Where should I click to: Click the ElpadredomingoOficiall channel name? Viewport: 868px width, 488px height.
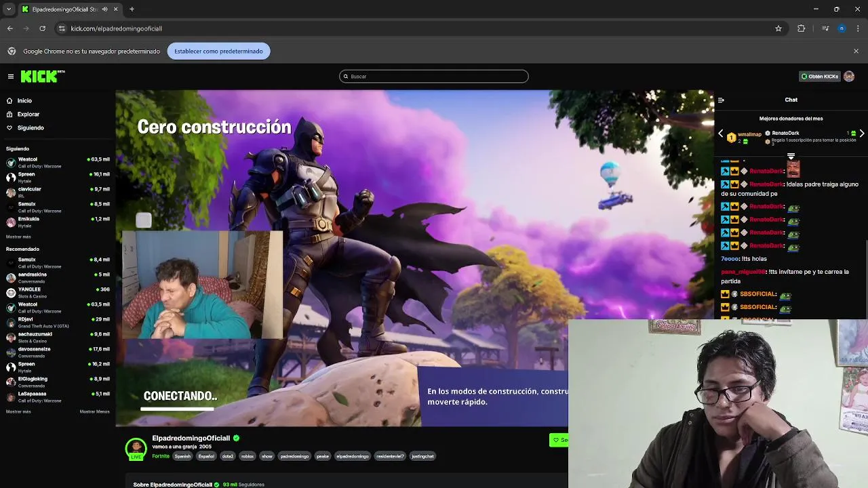tap(191, 439)
